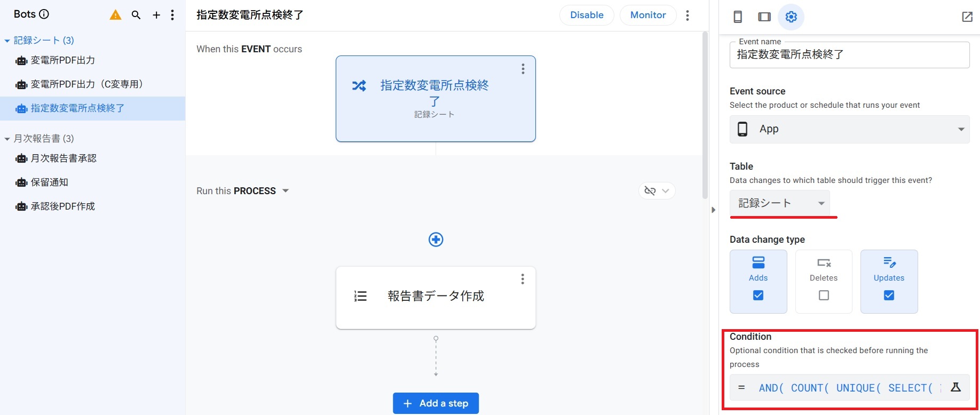Open the Table 記録シート dropdown
980x415 pixels.
click(x=780, y=203)
